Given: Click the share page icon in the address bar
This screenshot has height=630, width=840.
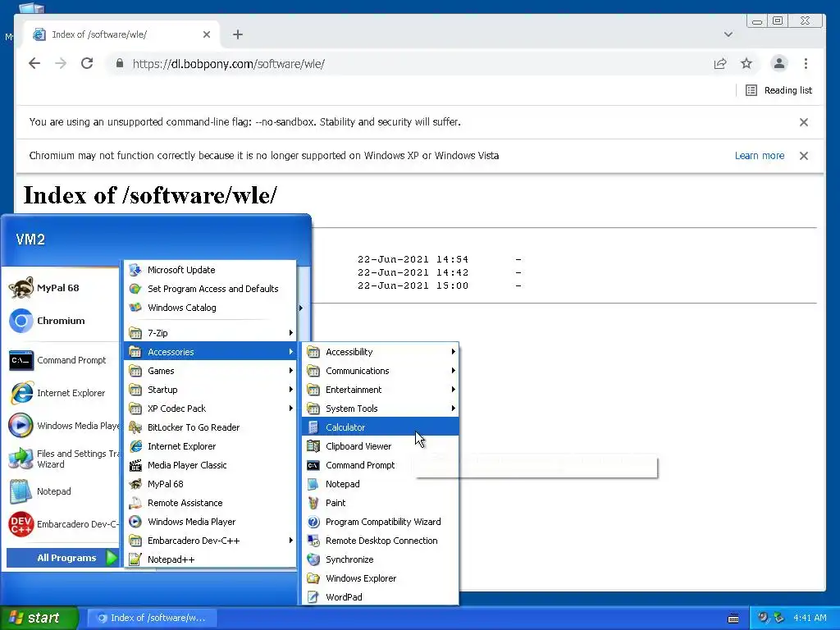Looking at the screenshot, I should click(x=720, y=64).
